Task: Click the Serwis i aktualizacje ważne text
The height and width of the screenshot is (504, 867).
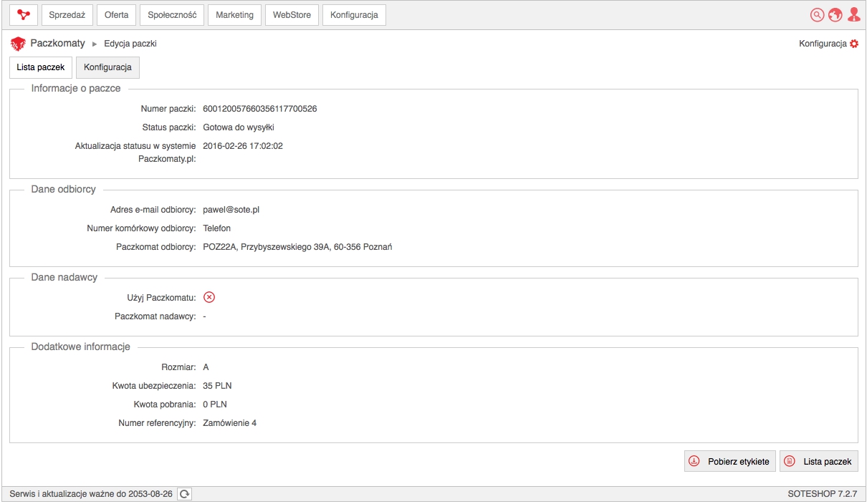Action: (x=91, y=494)
